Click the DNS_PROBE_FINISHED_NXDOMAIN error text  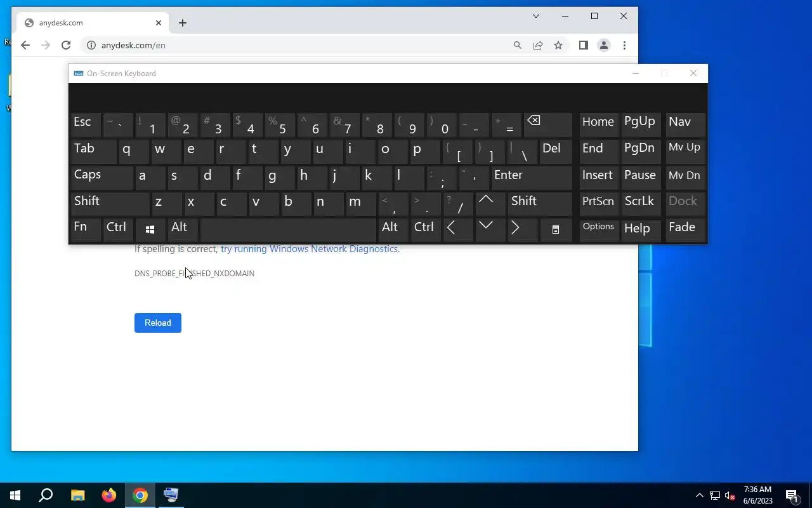coord(194,274)
